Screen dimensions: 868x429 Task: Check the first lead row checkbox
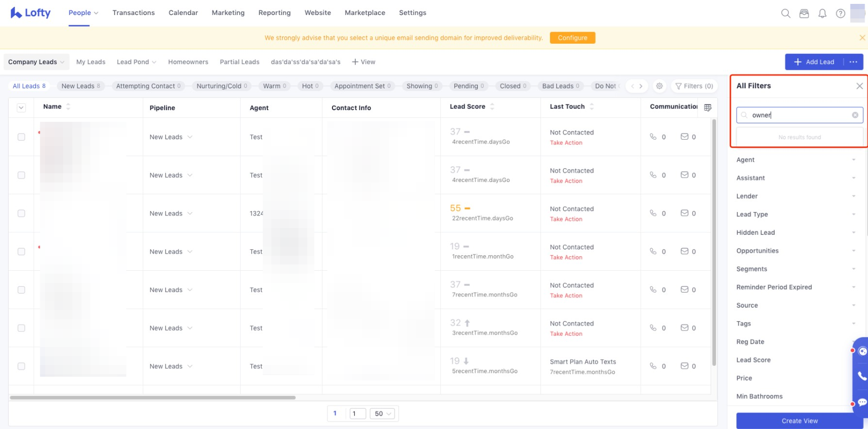(21, 137)
